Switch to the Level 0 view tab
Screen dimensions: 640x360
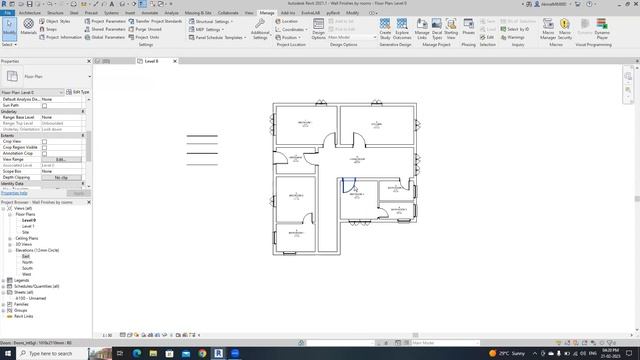[151, 61]
